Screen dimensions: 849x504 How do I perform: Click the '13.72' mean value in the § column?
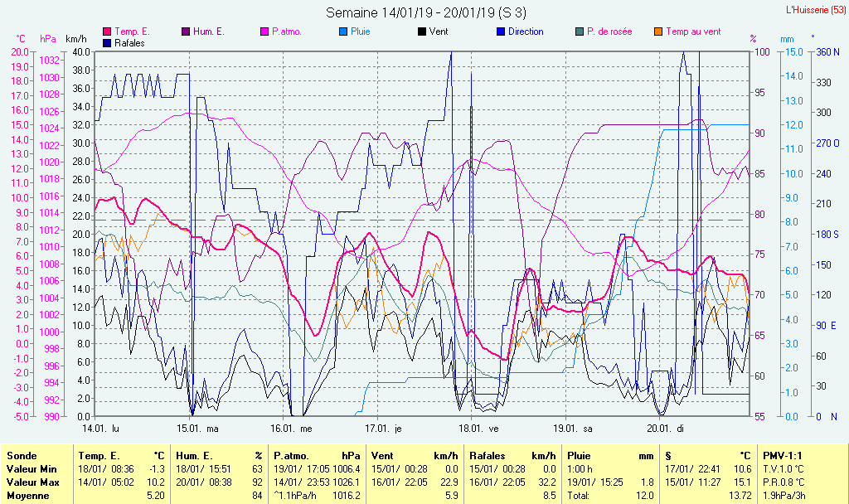740,496
